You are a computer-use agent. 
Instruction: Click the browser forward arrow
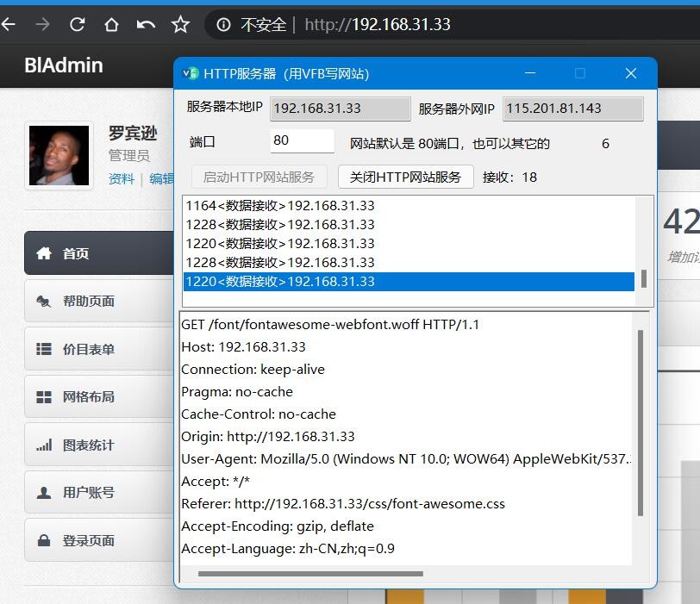pos(42,25)
